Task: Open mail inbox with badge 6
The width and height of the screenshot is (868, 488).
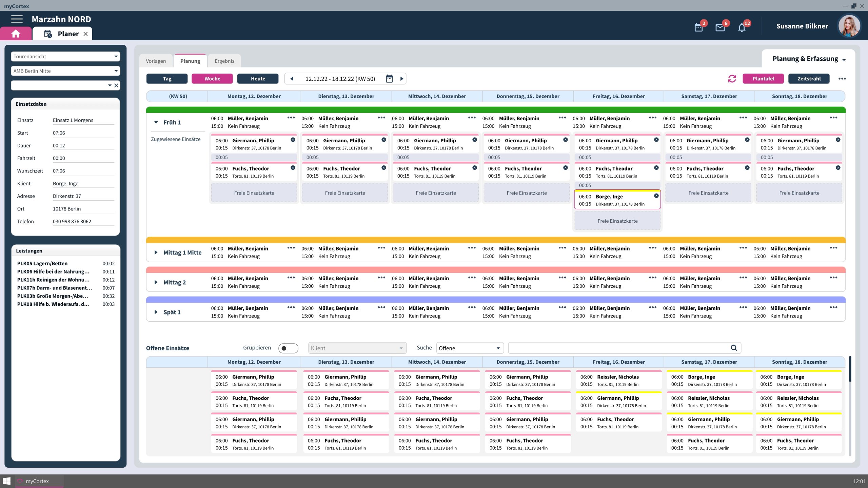Action: coord(720,27)
